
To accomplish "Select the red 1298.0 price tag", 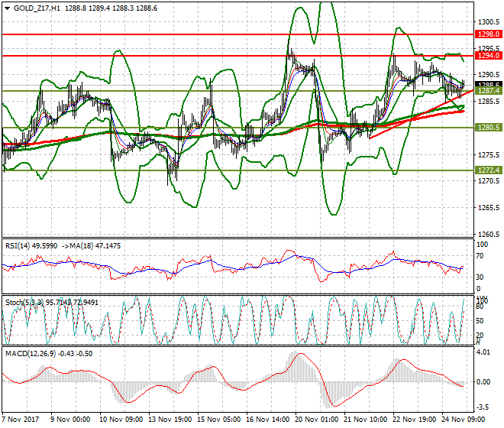I will [487, 34].
